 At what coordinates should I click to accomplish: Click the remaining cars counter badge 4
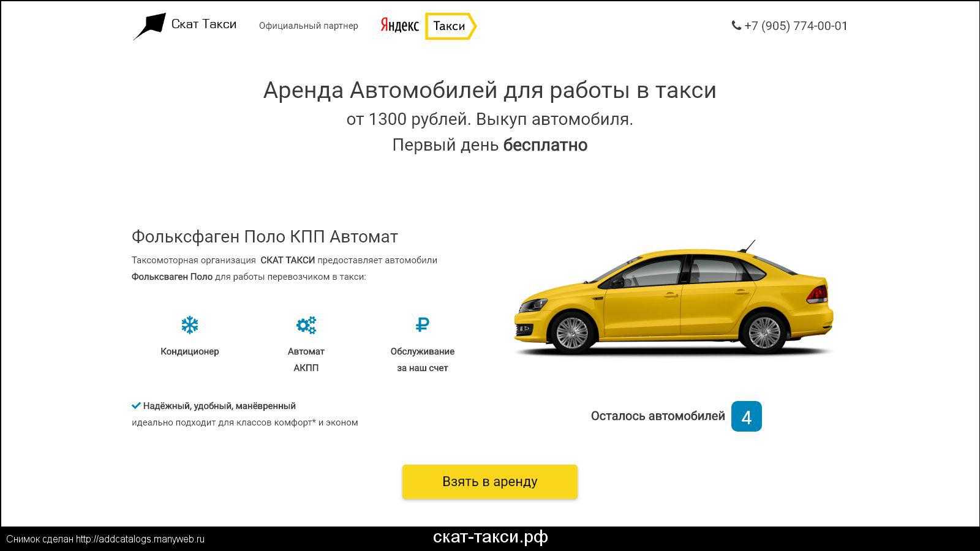[747, 416]
